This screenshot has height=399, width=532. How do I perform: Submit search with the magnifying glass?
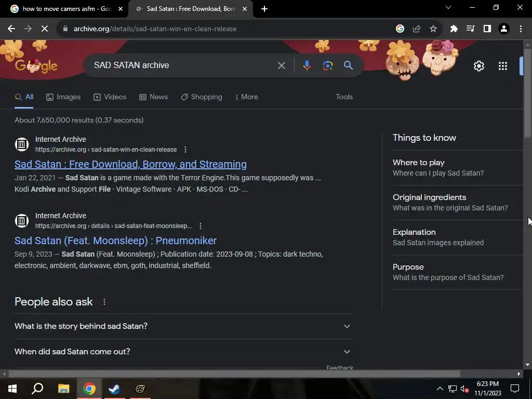click(349, 65)
